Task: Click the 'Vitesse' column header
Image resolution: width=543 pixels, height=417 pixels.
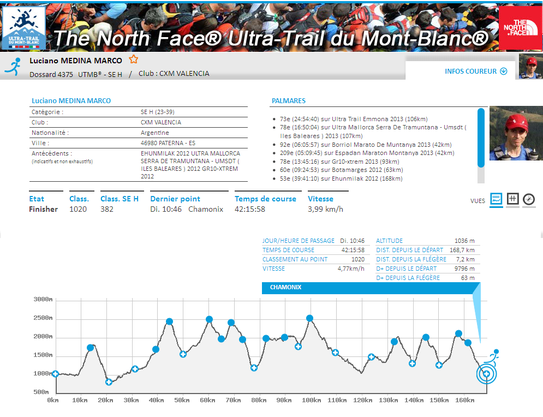Action: coord(321,199)
